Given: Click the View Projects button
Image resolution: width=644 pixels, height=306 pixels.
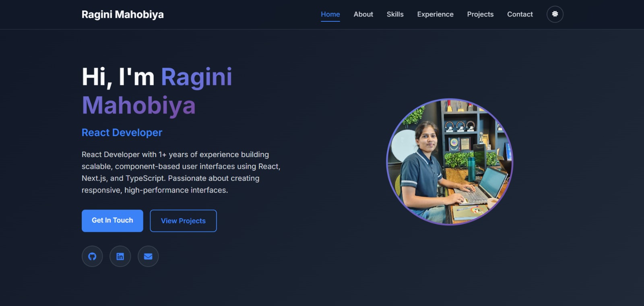Looking at the screenshot, I should coord(183,221).
